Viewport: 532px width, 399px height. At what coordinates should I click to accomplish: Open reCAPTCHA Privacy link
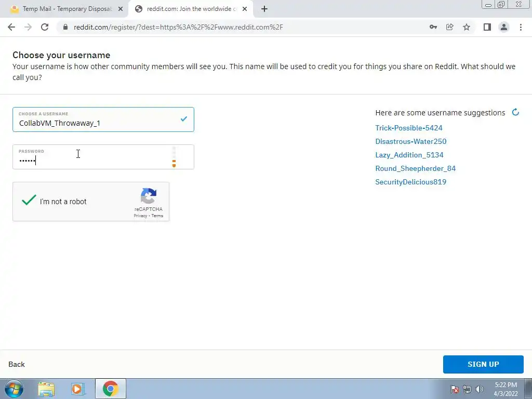[x=140, y=216]
